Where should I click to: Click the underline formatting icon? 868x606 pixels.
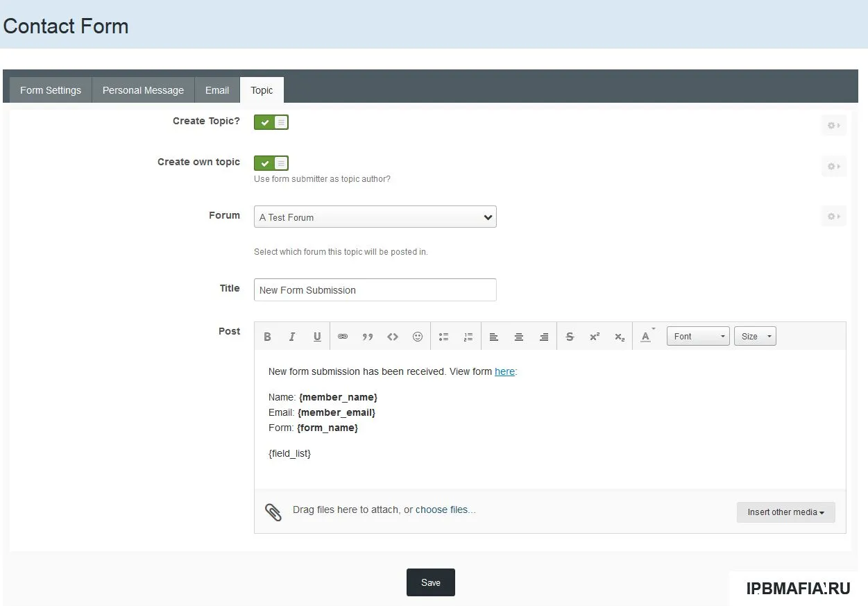tap(317, 337)
